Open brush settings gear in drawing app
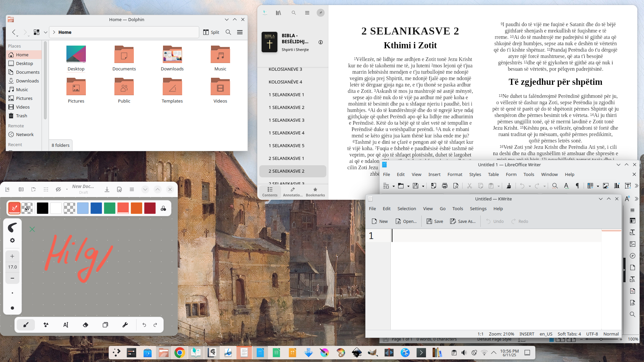Viewport: 644px width, 362px height. (x=12, y=240)
